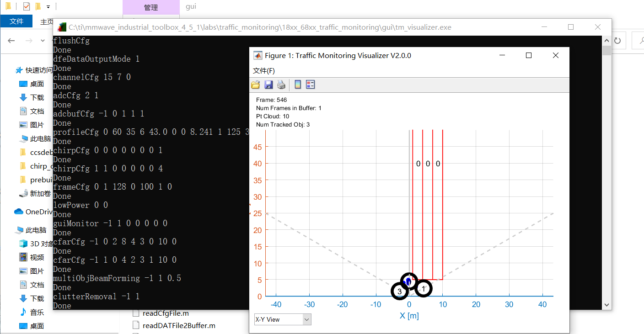The width and height of the screenshot is (644, 334).
Task: Minimize the tm_visualizer console window
Action: click(543, 27)
